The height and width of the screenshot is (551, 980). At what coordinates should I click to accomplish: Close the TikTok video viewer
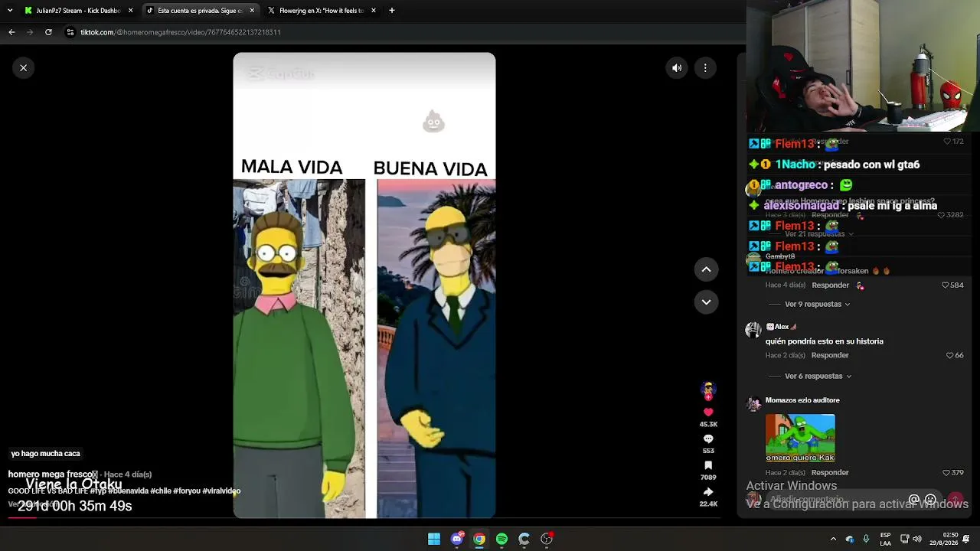click(24, 68)
